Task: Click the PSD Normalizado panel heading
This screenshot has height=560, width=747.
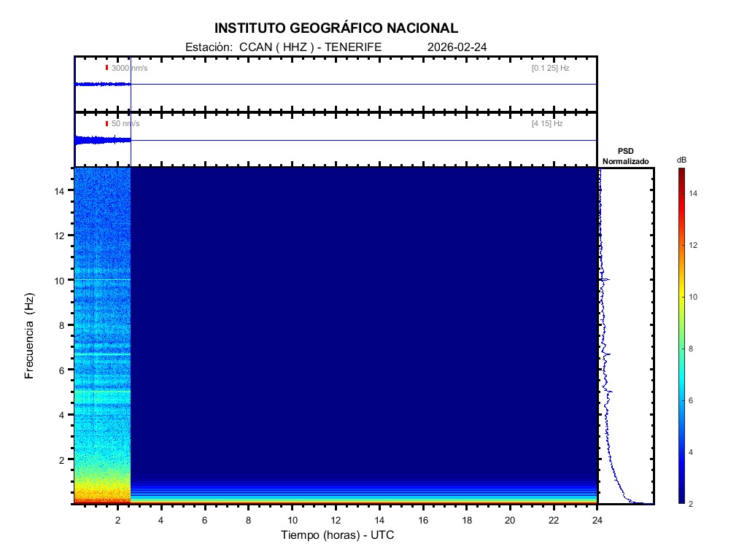Action: (625, 156)
